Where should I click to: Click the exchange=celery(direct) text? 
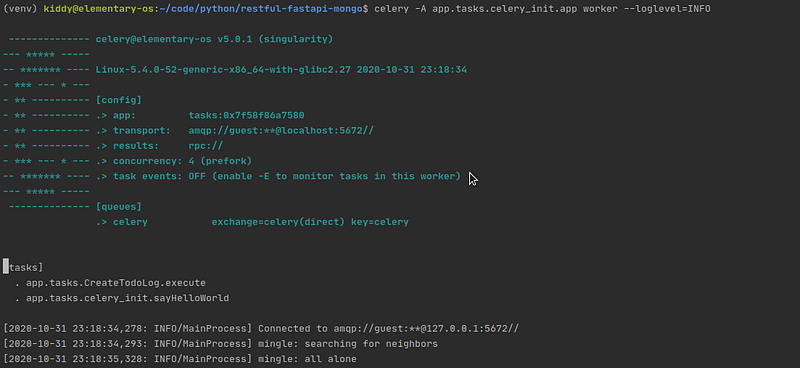click(278, 222)
